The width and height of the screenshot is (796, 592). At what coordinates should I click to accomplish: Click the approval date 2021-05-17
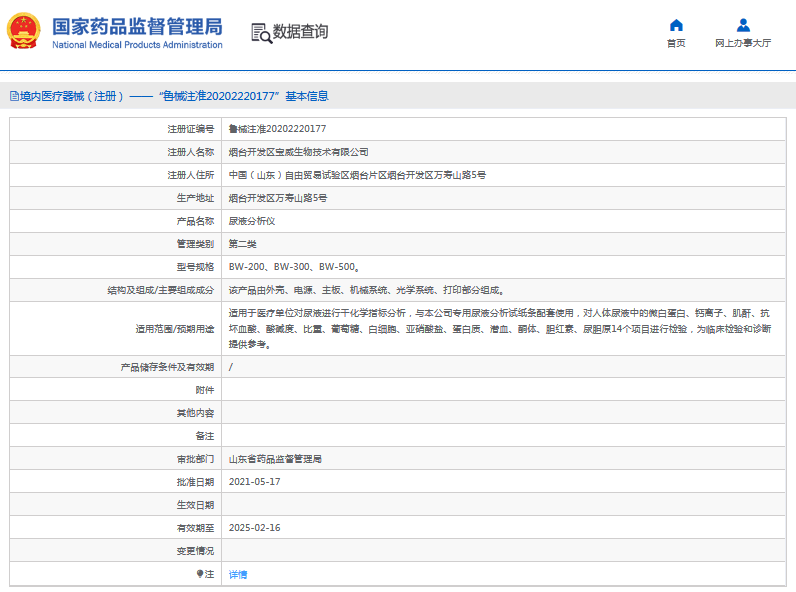(x=254, y=482)
